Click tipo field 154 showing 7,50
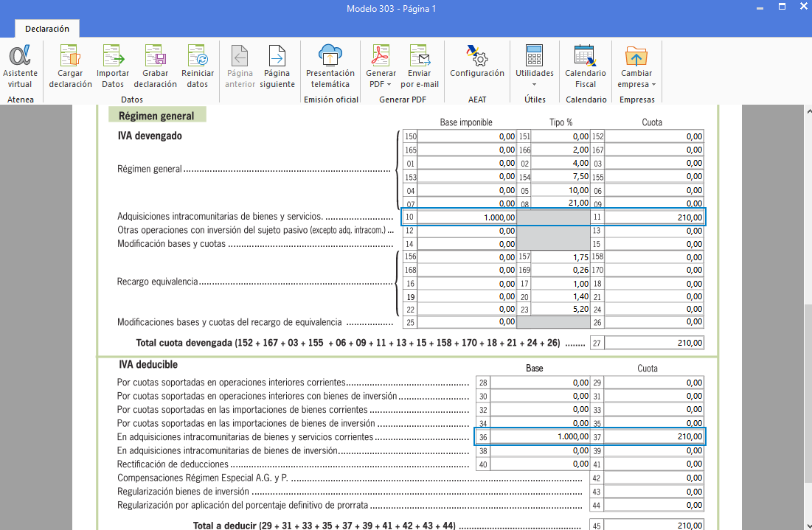The width and height of the screenshot is (812, 530). pos(561,177)
